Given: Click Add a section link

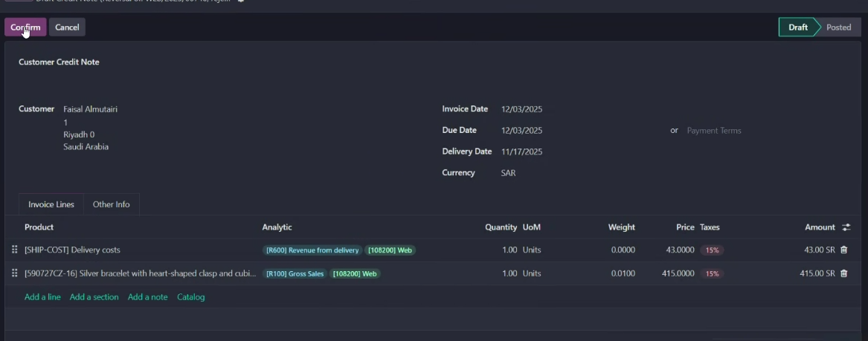Looking at the screenshot, I should tap(94, 296).
